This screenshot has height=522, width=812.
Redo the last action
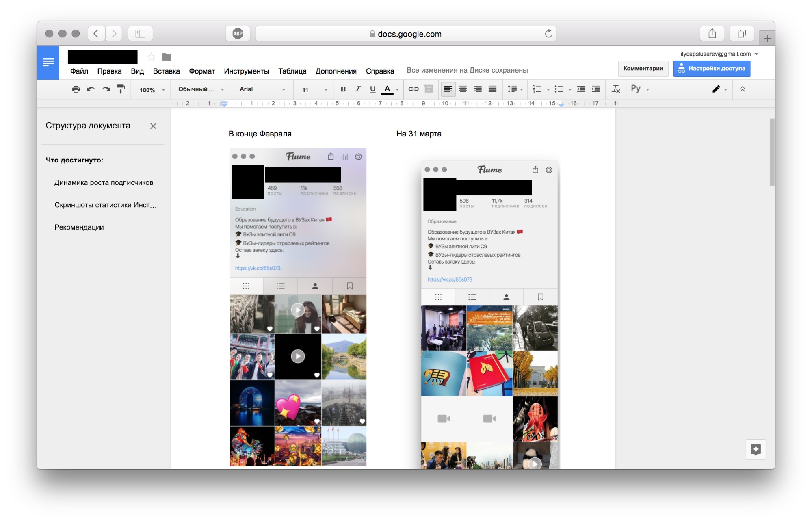(x=106, y=89)
